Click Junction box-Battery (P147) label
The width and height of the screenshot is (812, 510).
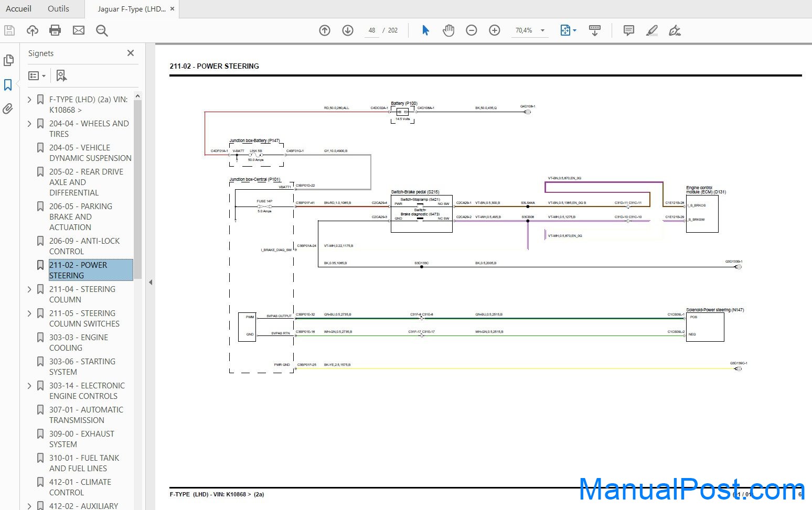(x=254, y=140)
